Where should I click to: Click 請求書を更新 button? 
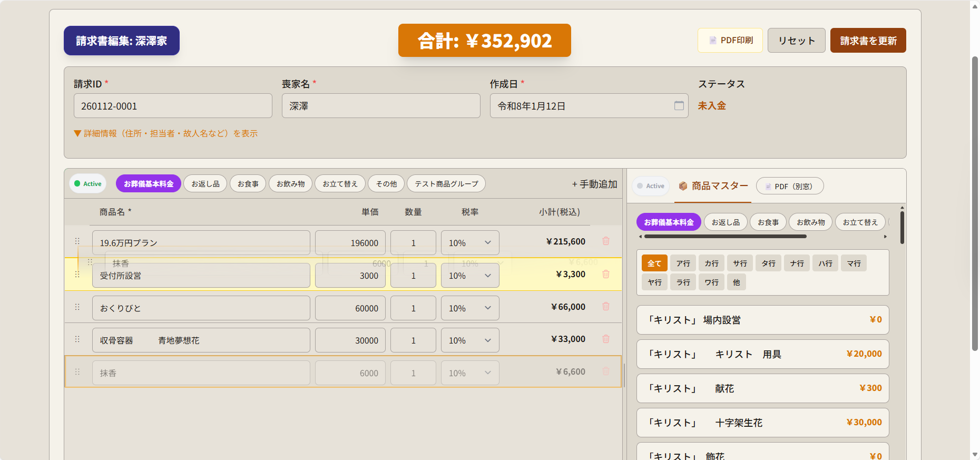[x=868, y=41]
